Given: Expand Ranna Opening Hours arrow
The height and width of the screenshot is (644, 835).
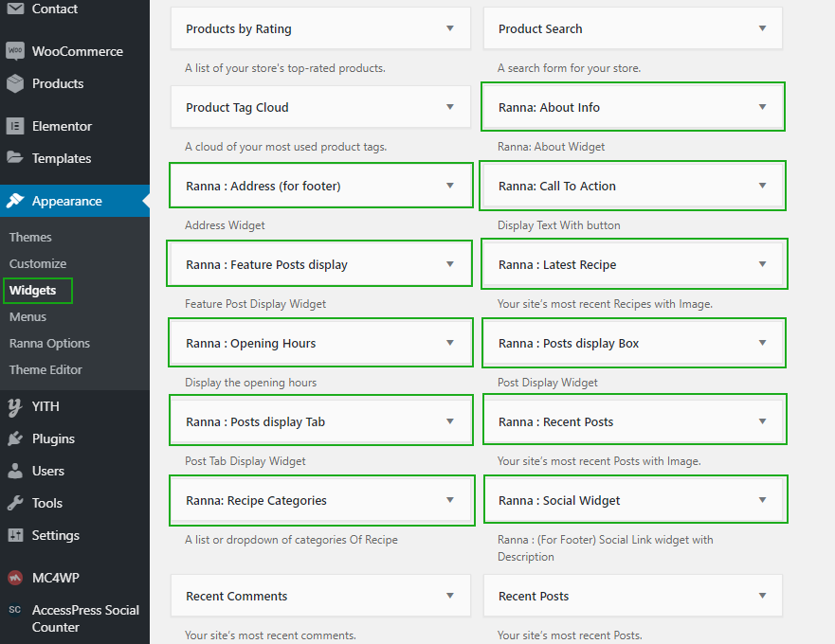Looking at the screenshot, I should click(450, 343).
